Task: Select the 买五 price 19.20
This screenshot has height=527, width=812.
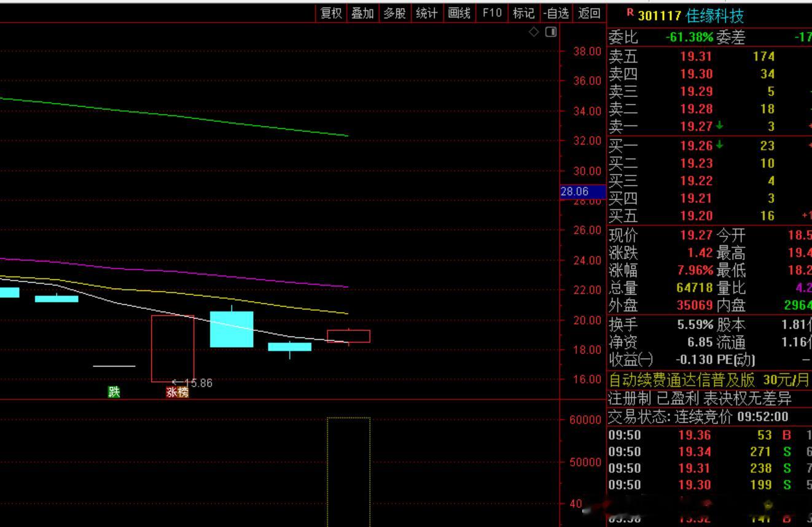Action: click(696, 216)
